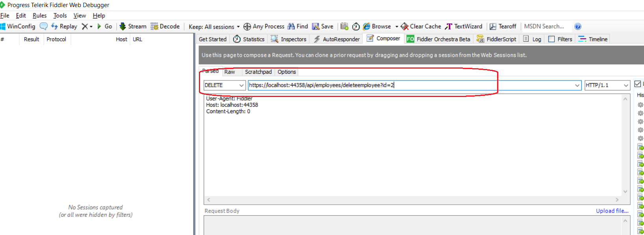
Task: Switch to the Get Started tab
Action: click(x=213, y=39)
